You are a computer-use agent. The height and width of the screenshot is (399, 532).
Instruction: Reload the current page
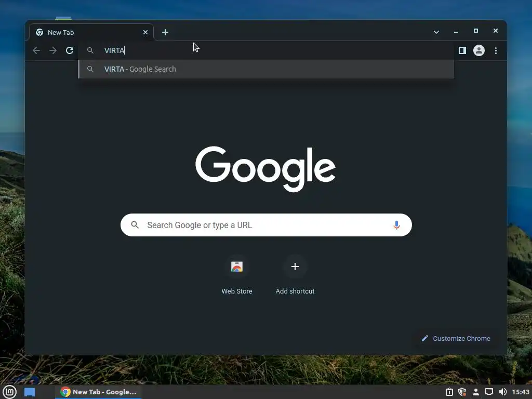(x=70, y=50)
